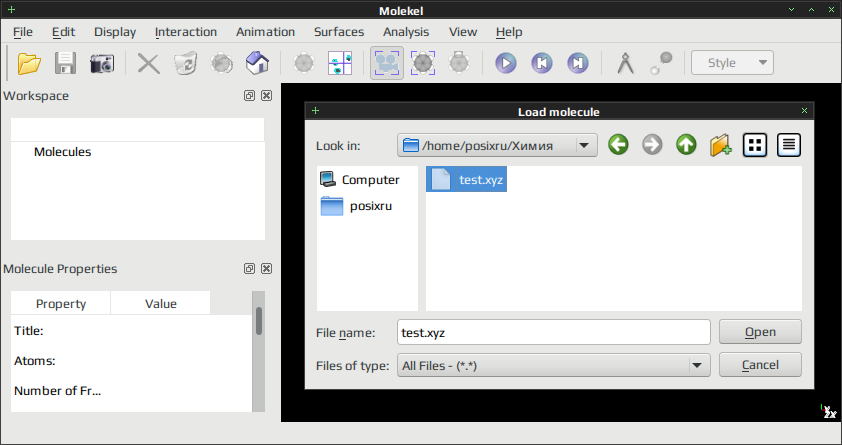Click the four-pane molecule grid view icon

[340, 63]
